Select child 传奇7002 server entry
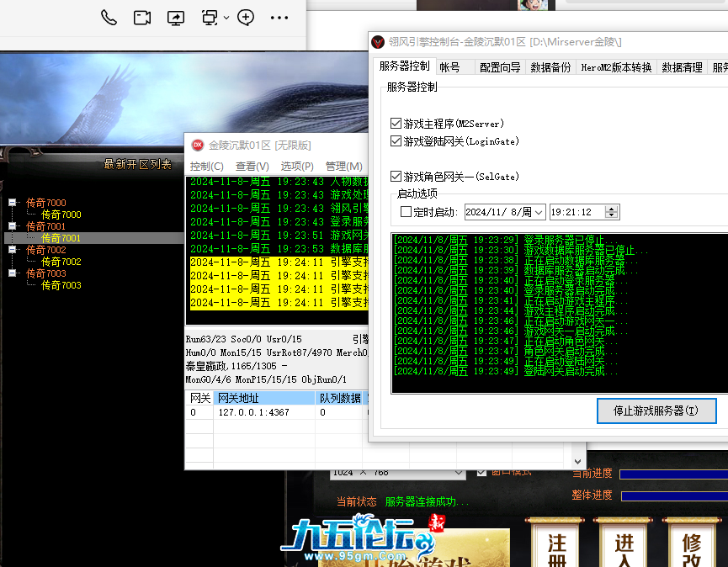 61,262
